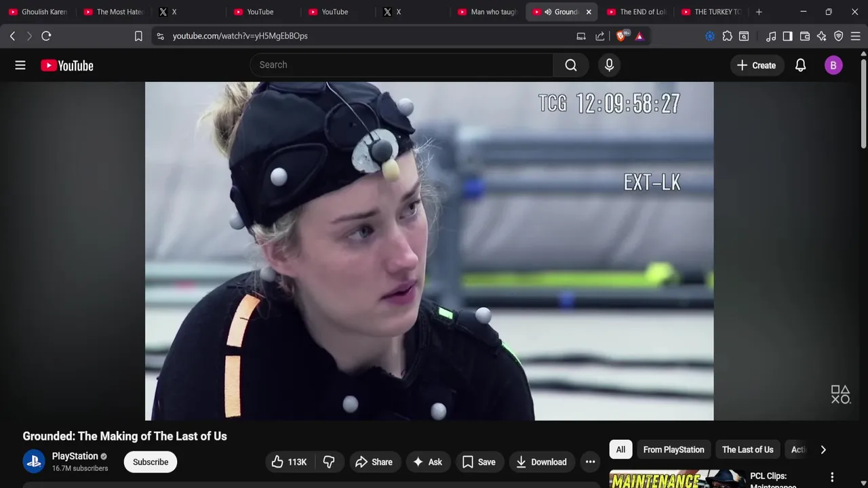Open YouTube notifications bell
This screenshot has width=868, height=488.
pyautogui.click(x=800, y=65)
